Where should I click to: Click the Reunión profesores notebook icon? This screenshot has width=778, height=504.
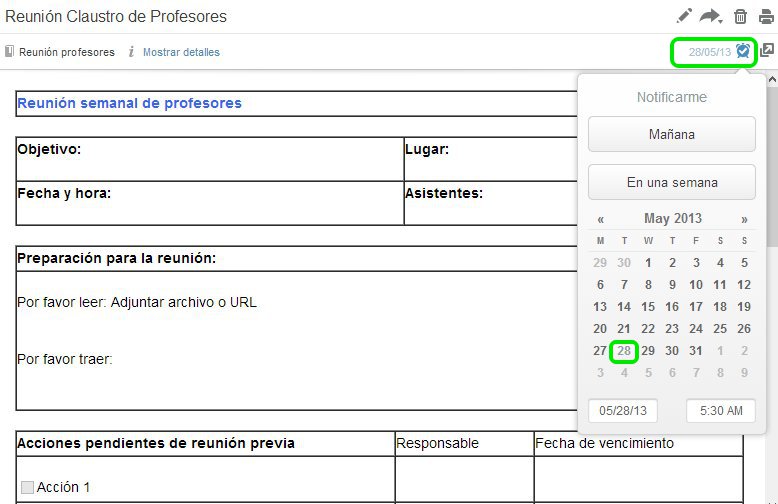9,51
